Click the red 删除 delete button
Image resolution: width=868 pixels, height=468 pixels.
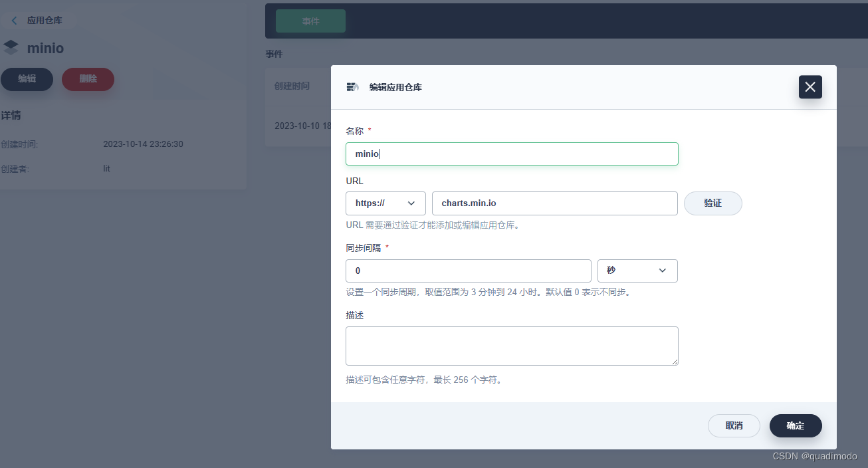click(88, 78)
